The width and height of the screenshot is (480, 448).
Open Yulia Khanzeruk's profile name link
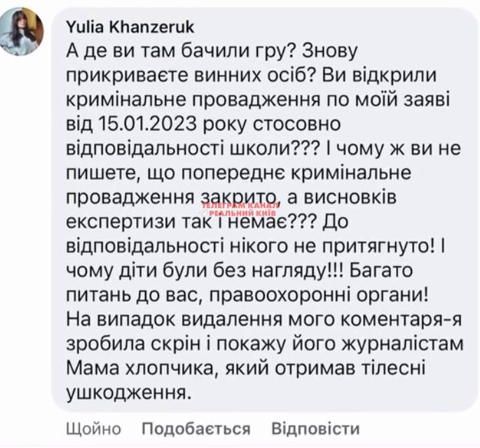coord(130,27)
